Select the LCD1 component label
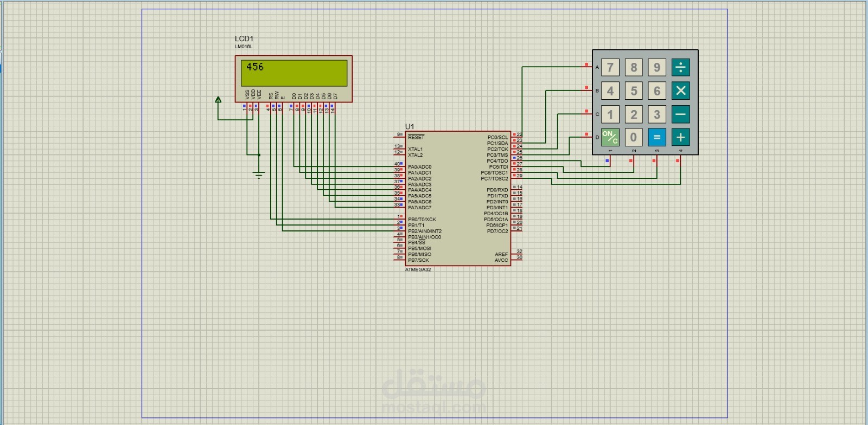This screenshot has width=868, height=425. coord(244,38)
